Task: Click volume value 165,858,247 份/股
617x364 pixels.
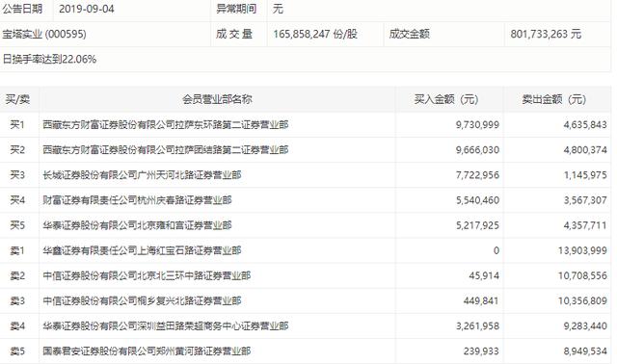Action: point(315,35)
